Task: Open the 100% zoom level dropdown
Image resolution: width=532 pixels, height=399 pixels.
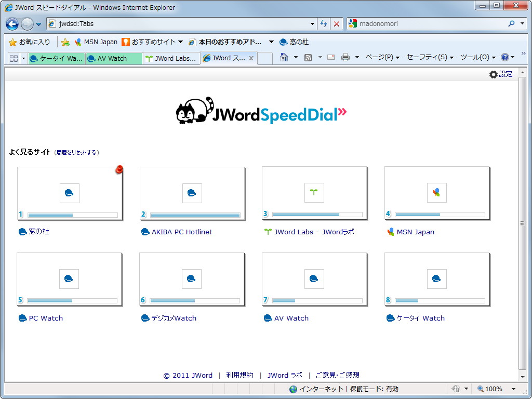Action: (x=513, y=389)
